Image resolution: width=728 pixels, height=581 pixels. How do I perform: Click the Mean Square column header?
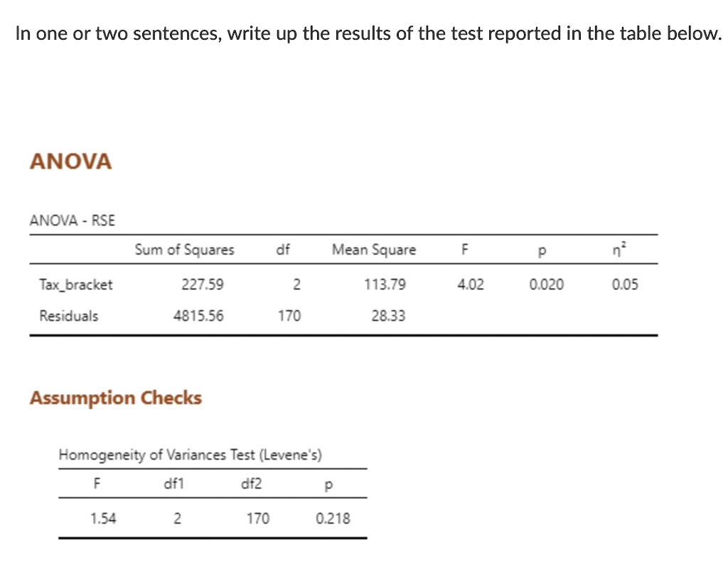374,250
